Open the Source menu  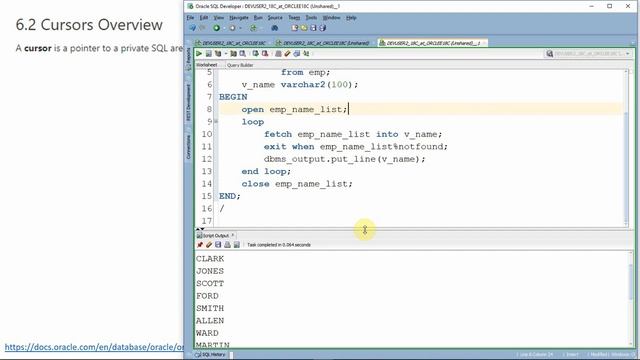pos(275,18)
